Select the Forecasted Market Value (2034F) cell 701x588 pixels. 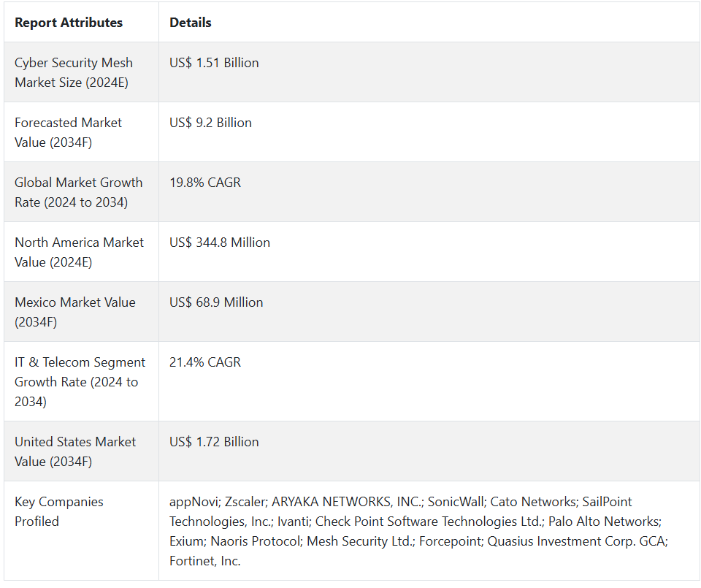tap(69, 132)
